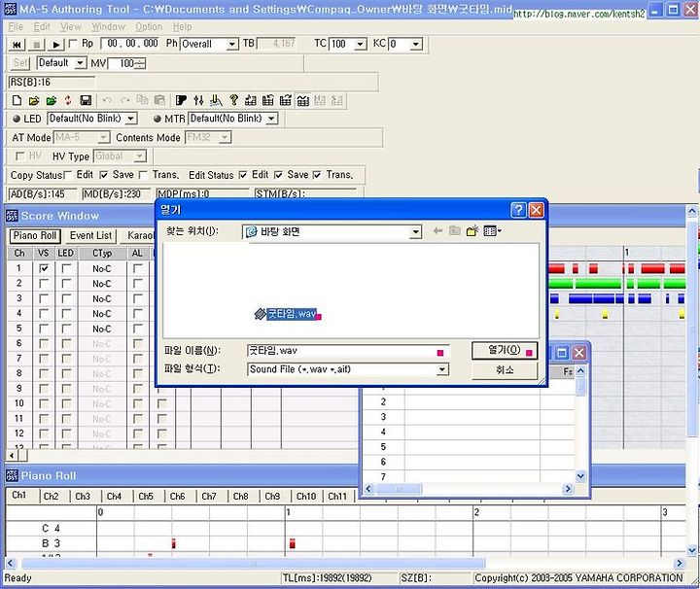Click the pressed keyboard icon in toolbar
Screen dimensions: 700x589
click(x=302, y=101)
